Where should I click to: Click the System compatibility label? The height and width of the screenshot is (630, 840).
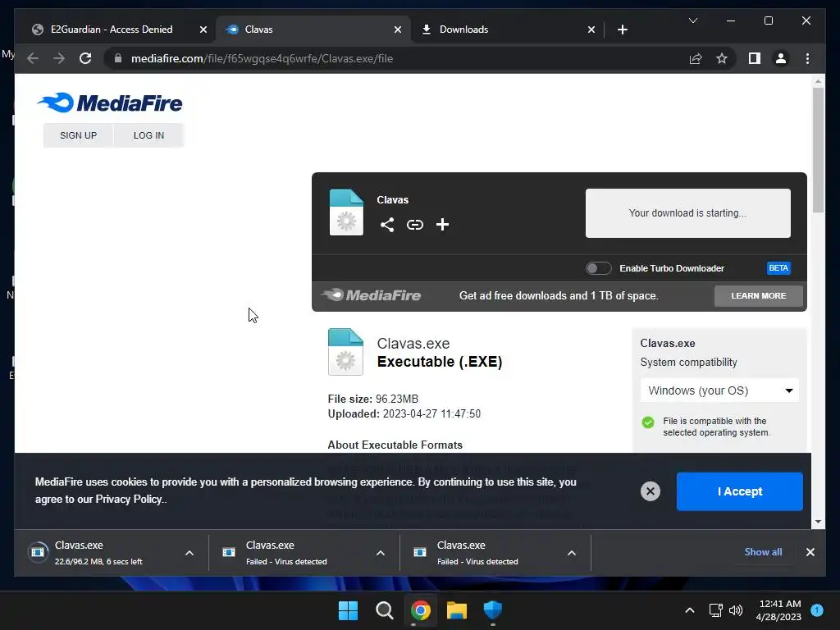point(688,363)
